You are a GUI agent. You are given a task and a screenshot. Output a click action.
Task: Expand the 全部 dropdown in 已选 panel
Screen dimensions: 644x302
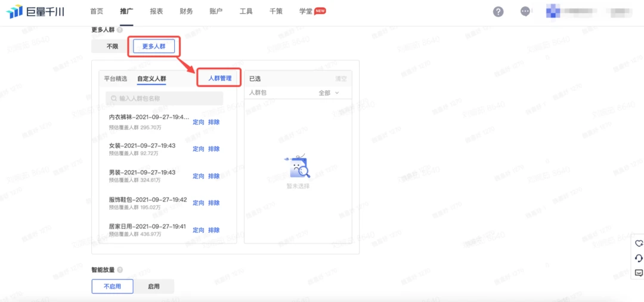tap(329, 93)
